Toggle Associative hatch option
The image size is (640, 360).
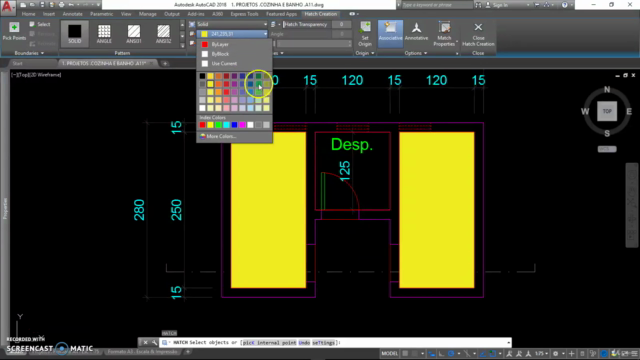(x=390, y=34)
